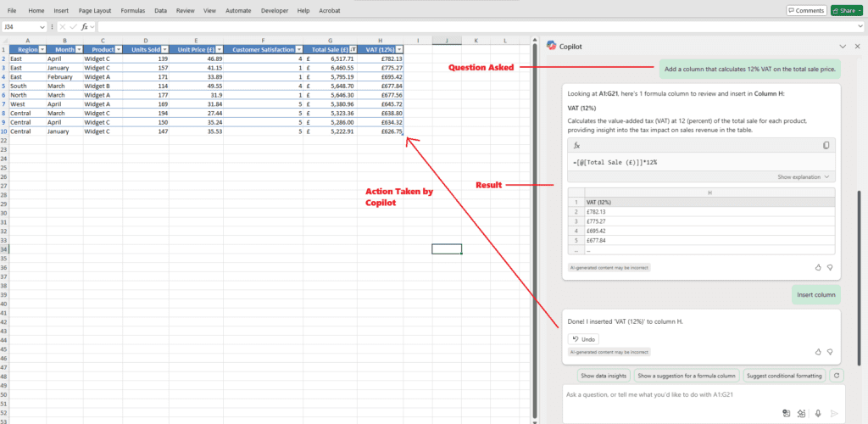This screenshot has width=868, height=424.
Task: Undo the inserted VAT column
Action: 583,339
